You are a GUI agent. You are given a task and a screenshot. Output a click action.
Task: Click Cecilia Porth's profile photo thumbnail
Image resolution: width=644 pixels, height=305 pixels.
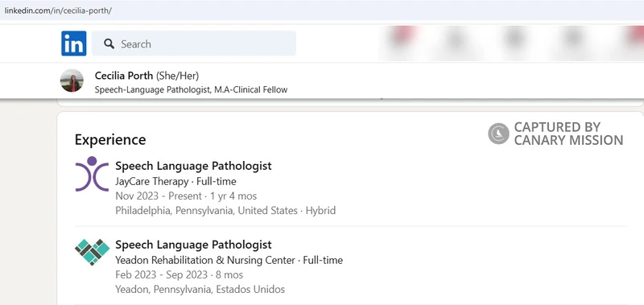point(72,80)
